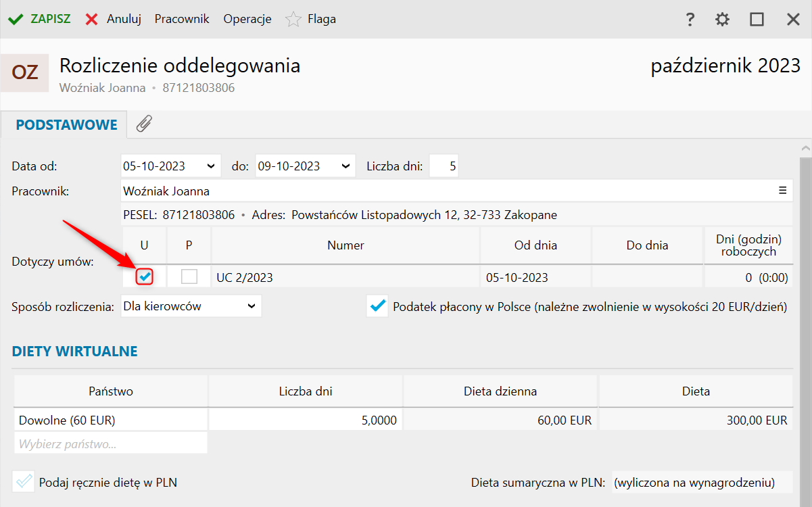This screenshot has width=812, height=507.
Task: Select the Dowolne (60 EUR) row
Action: click(x=111, y=420)
